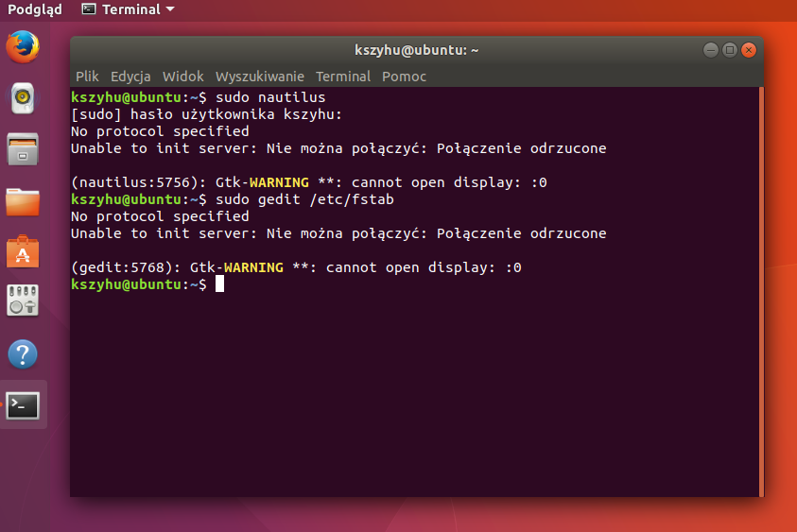Click the terminal vertical scrollbar
797x532 pixels.
[761, 291]
